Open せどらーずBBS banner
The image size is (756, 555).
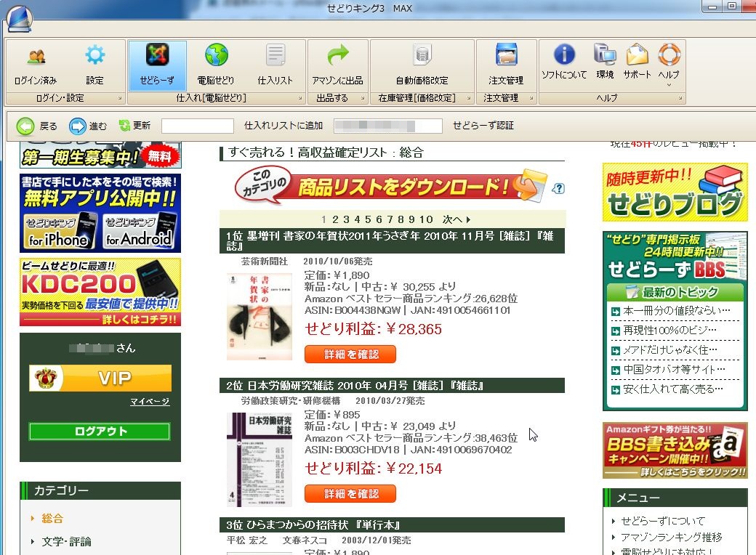tap(675, 256)
